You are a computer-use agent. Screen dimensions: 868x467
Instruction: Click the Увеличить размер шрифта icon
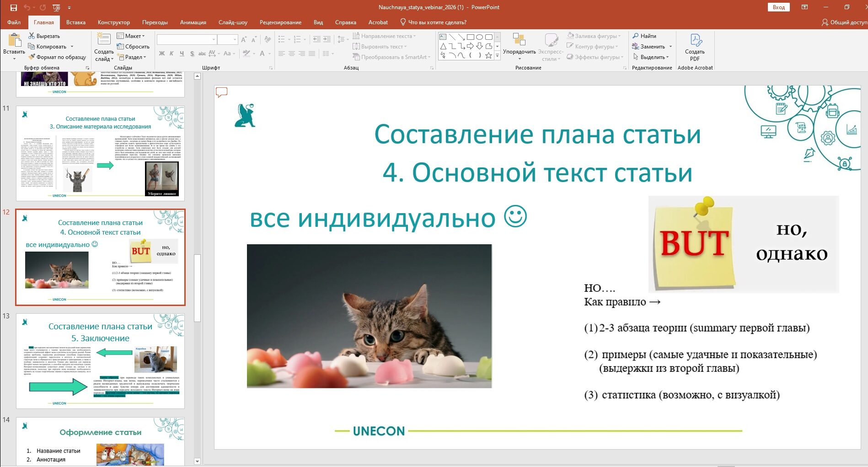pos(244,40)
